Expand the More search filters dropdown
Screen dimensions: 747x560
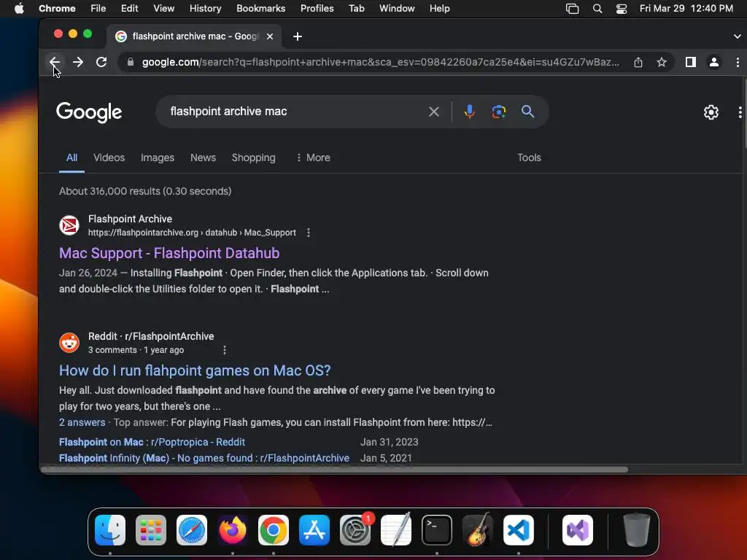point(313,157)
